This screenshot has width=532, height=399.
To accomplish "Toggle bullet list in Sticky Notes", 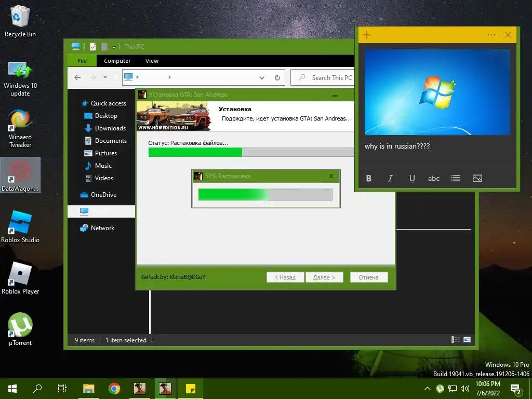I will point(455,179).
